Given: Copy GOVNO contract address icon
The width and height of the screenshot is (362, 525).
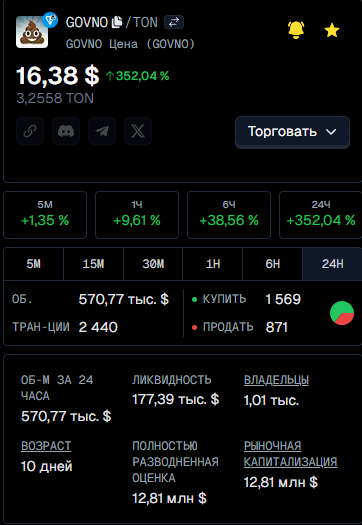Looking at the screenshot, I should coord(117,23).
